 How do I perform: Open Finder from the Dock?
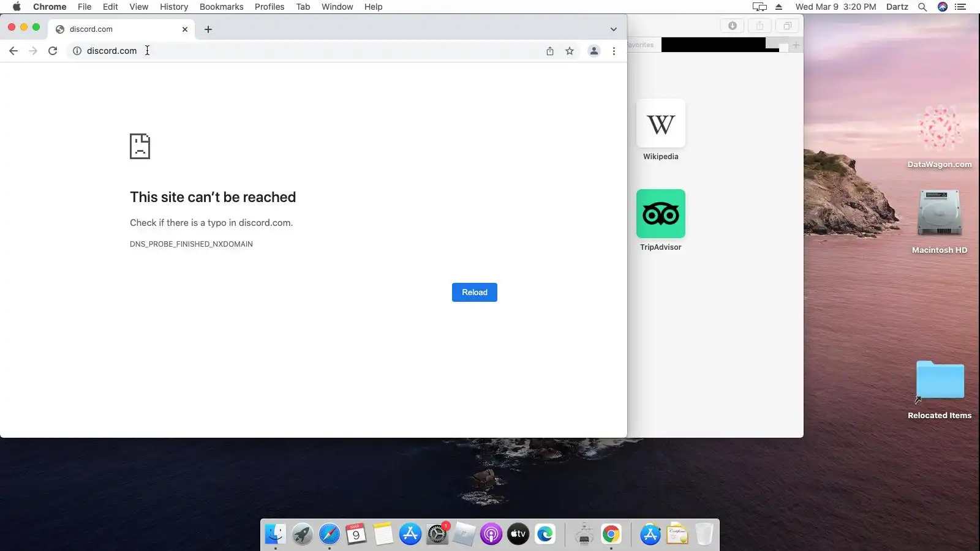pos(276,534)
